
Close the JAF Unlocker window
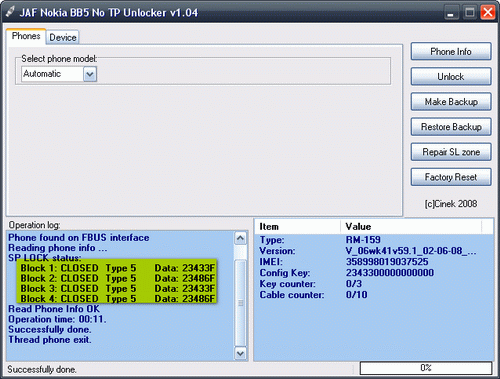[x=488, y=13]
